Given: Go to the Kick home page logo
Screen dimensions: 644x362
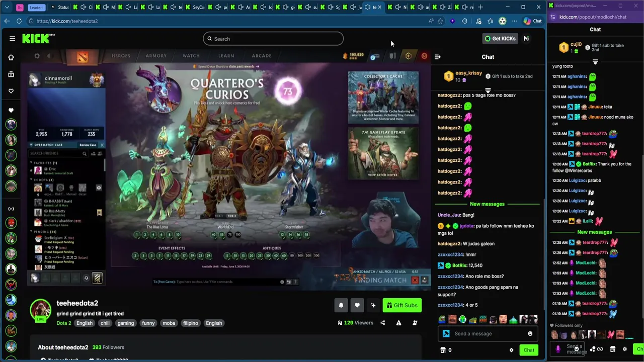Looking at the screenshot, I should 38,38.
